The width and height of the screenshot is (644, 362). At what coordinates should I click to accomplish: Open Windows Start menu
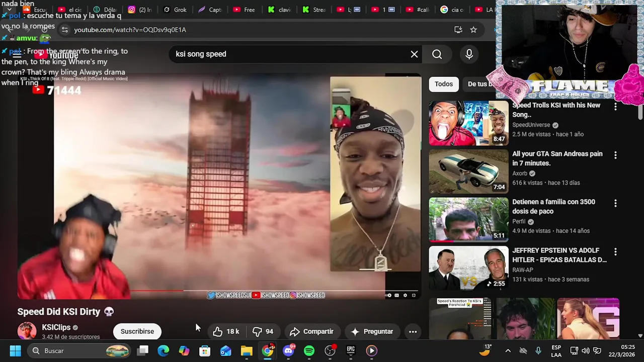tap(15, 350)
